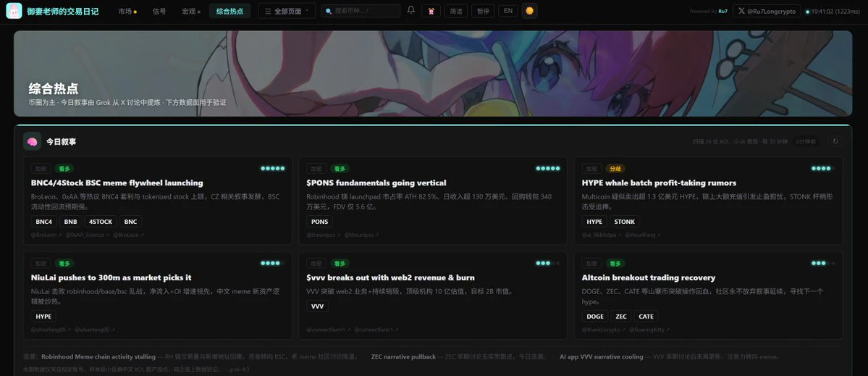Click headline $vvv breaks out with web2 revenue
This screenshot has height=376, width=868.
pos(390,277)
